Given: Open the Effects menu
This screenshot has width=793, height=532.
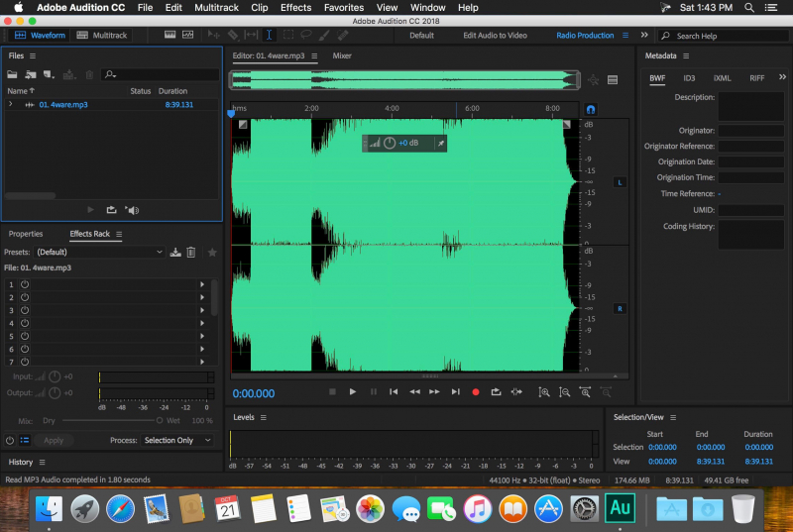Looking at the screenshot, I should point(295,7).
